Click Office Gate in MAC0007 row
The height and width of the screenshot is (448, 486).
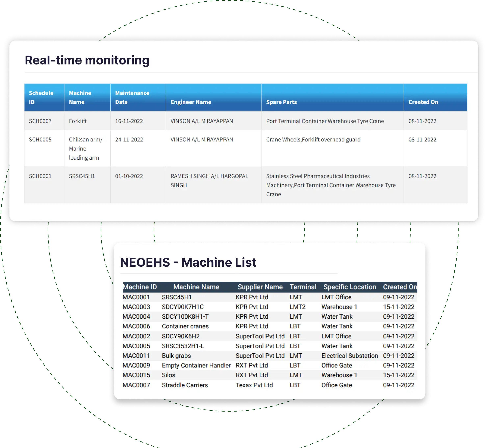[x=337, y=385]
